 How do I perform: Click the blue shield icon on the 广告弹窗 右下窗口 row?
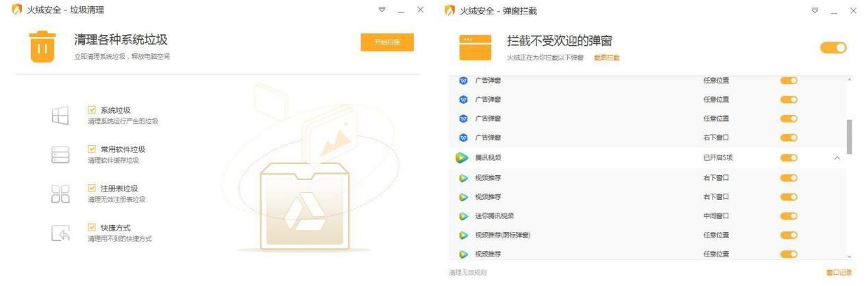(463, 138)
